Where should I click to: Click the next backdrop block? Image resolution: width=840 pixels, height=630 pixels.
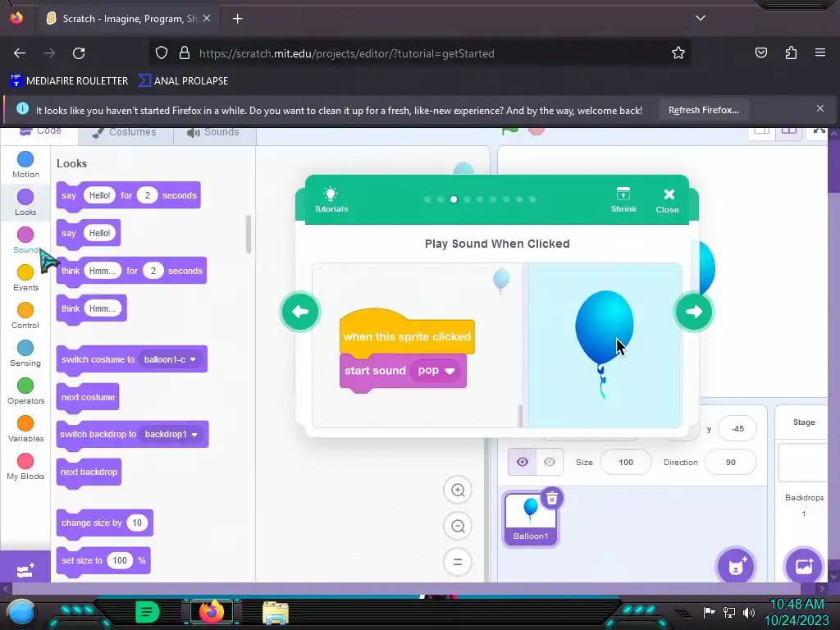[89, 472]
